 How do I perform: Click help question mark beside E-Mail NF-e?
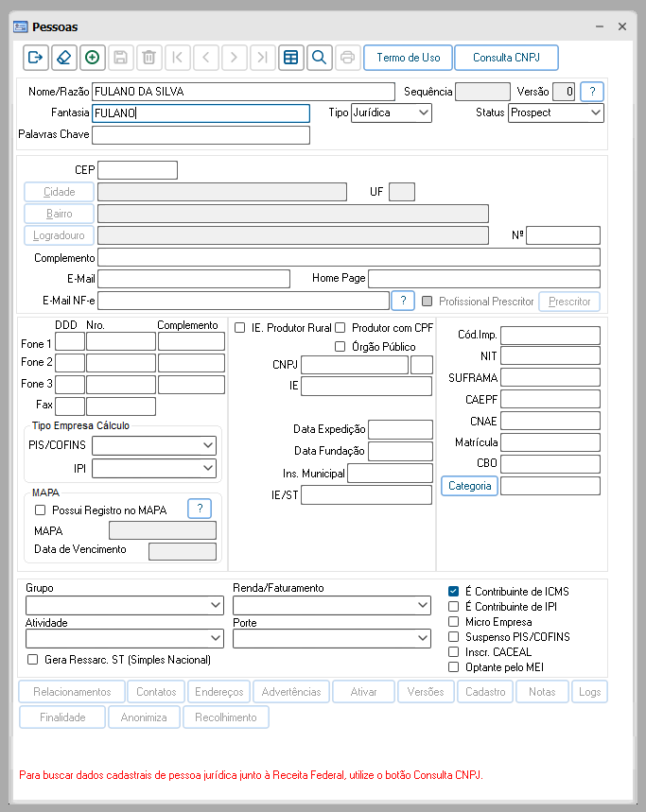click(403, 301)
